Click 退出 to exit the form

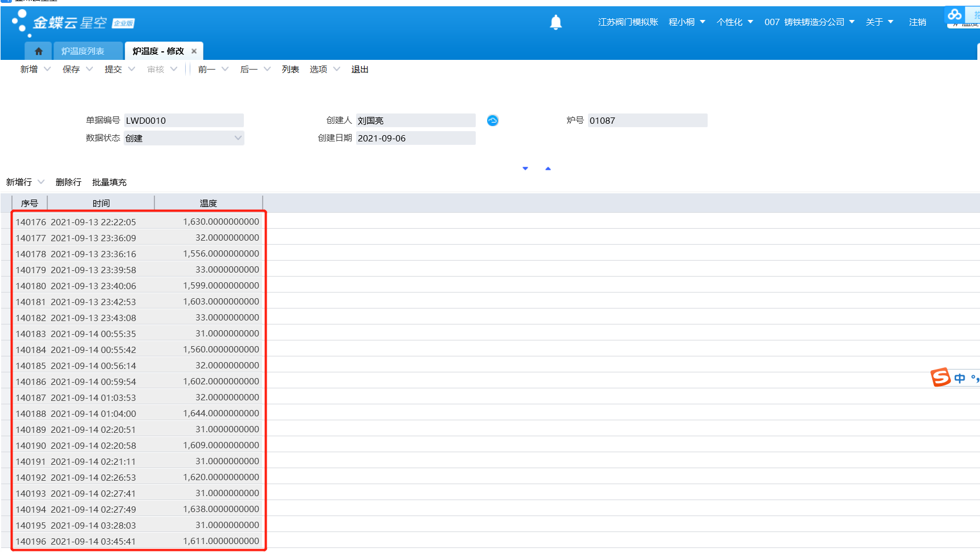point(360,69)
